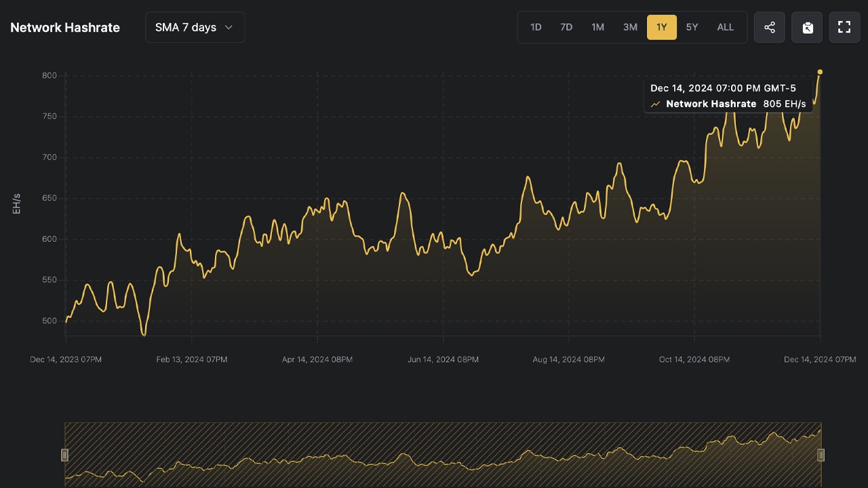The image size is (868, 488).
Task: Click the share icon button
Action: point(769,27)
